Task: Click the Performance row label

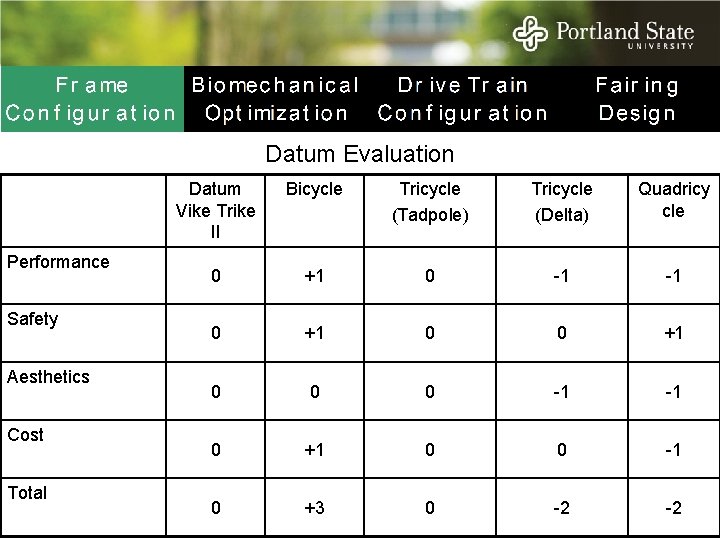Action: [x=58, y=262]
